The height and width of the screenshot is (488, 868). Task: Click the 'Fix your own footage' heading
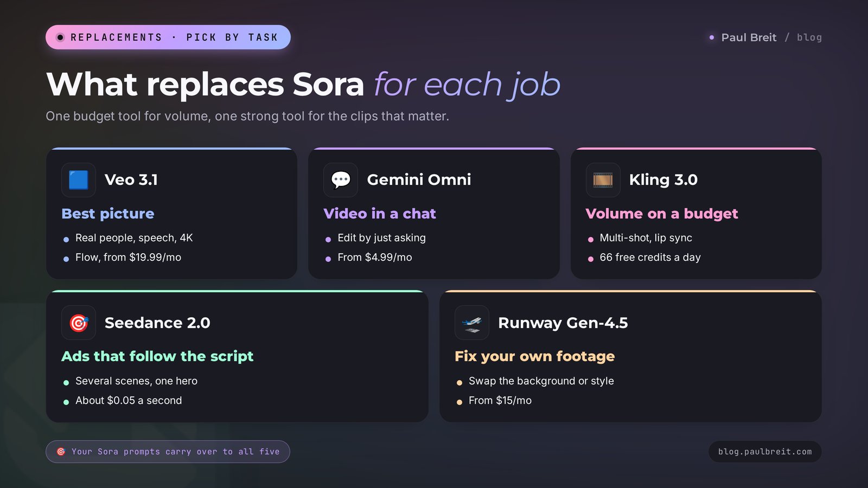pyautogui.click(x=535, y=356)
